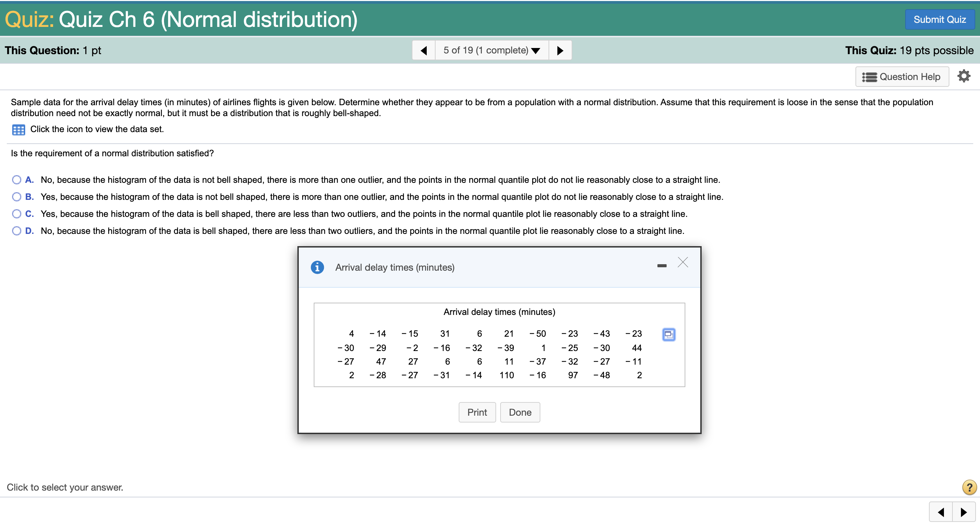Choose answer option D

[17, 230]
